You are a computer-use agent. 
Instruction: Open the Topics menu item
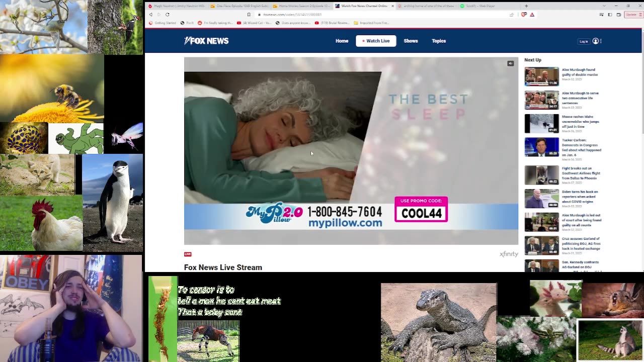439,41
